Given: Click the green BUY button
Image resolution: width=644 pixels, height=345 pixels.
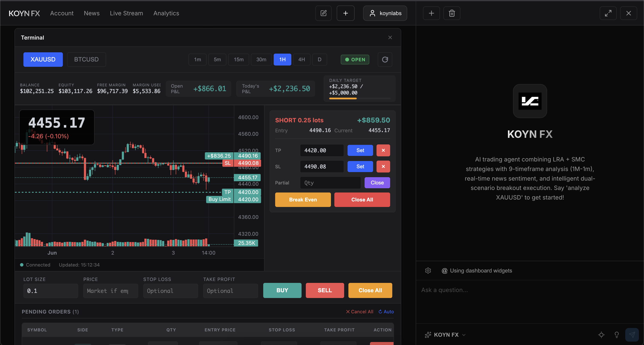Looking at the screenshot, I should 282,290.
